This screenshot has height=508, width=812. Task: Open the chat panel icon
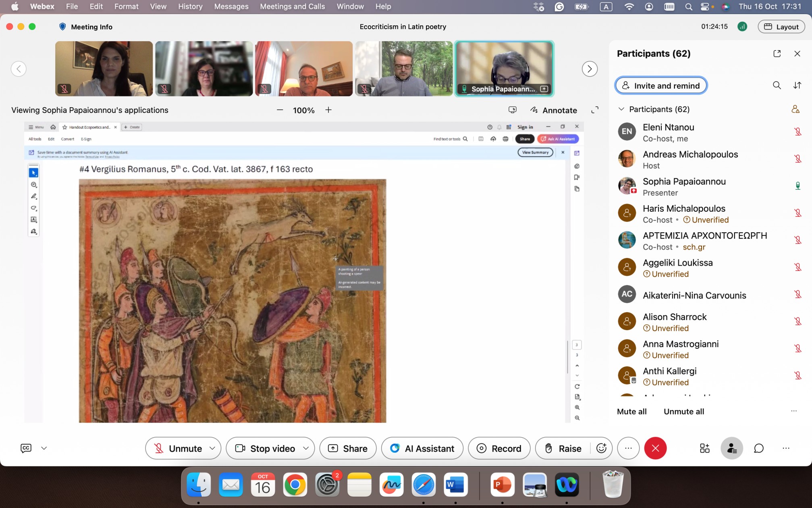click(759, 448)
